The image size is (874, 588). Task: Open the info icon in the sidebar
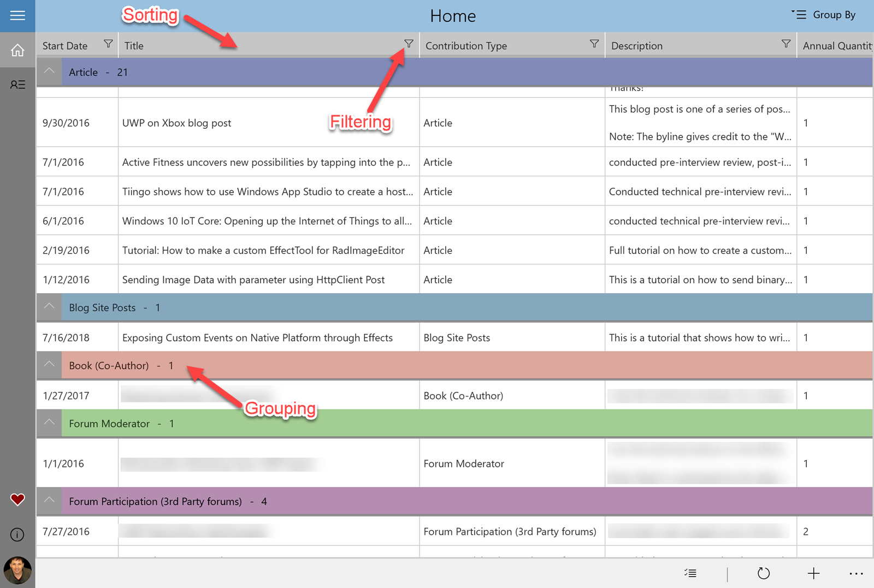[17, 535]
